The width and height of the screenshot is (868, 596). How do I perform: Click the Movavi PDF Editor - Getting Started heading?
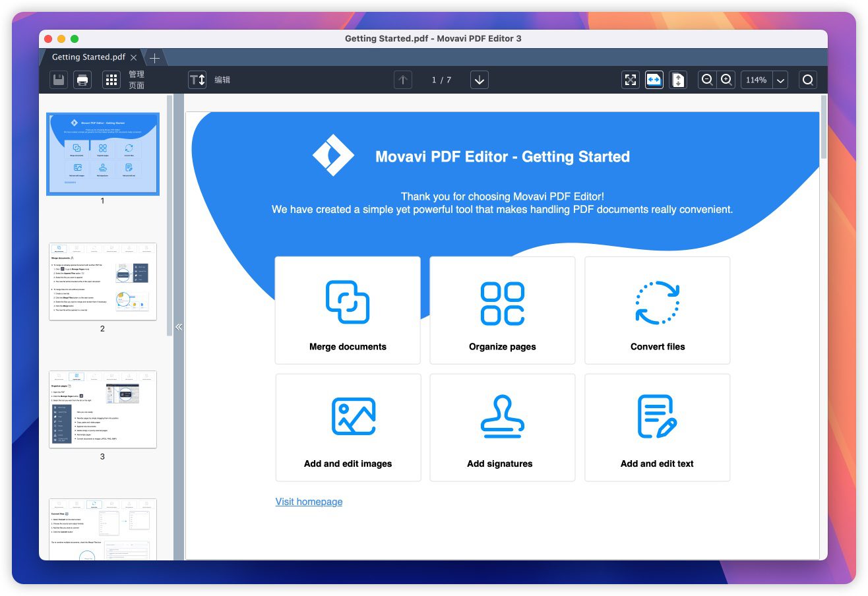pos(503,157)
